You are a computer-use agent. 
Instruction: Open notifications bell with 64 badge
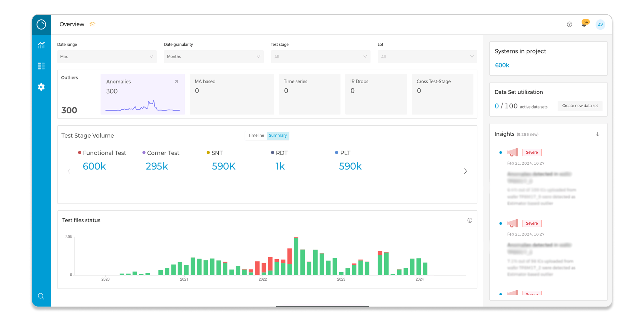click(584, 24)
